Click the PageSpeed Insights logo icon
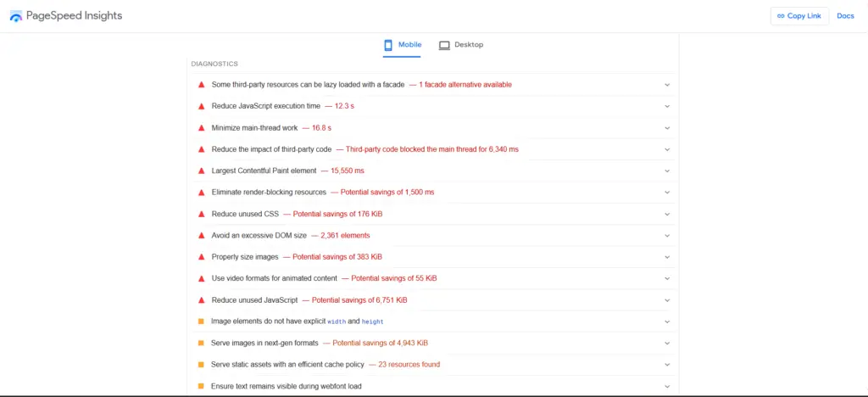Image resolution: width=868 pixels, height=397 pixels. (x=16, y=16)
